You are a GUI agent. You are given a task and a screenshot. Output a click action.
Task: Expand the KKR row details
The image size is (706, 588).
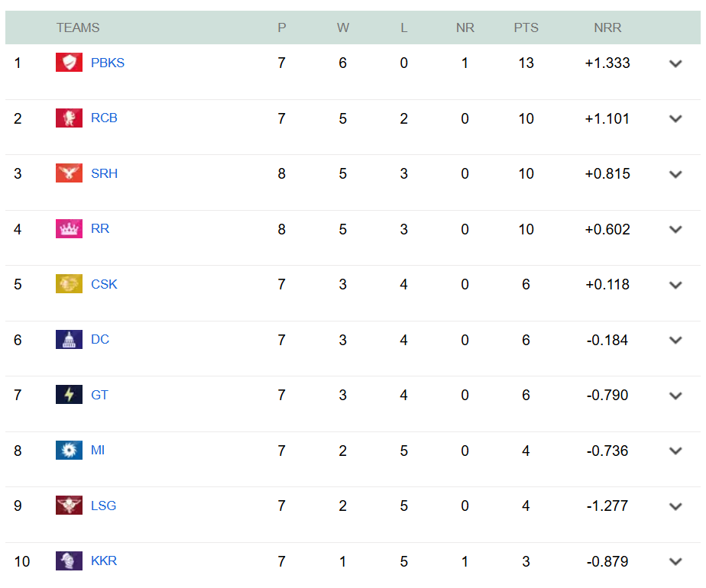pyautogui.click(x=675, y=561)
